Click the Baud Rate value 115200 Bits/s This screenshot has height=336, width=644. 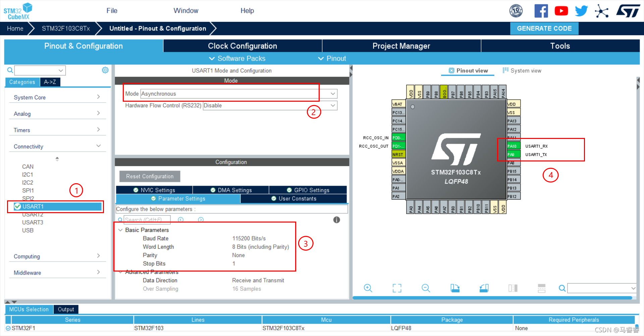pyautogui.click(x=249, y=238)
